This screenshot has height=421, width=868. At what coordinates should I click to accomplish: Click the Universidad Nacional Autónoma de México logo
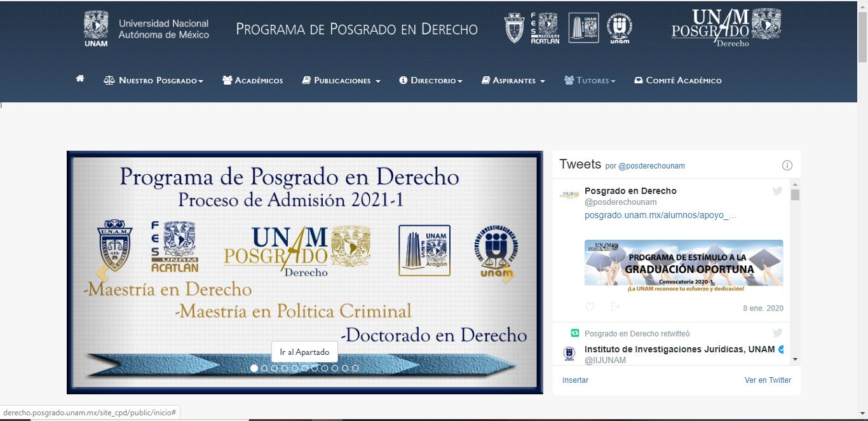coord(147,29)
